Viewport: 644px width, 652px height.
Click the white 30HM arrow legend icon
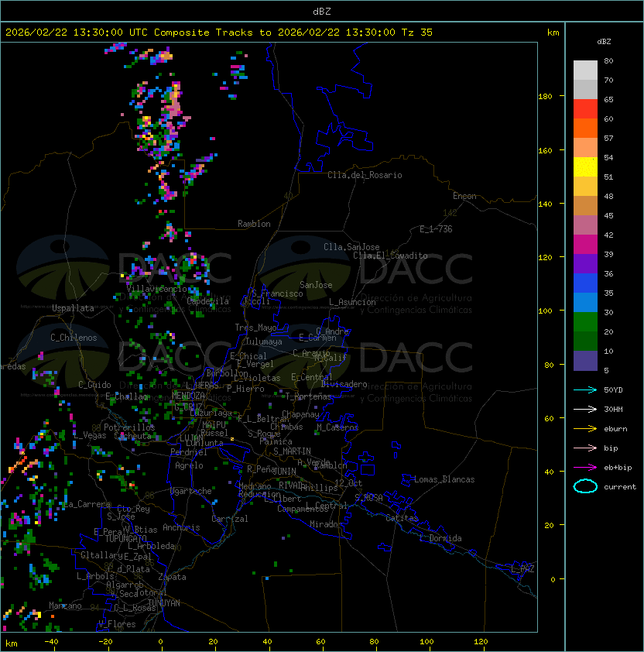[585, 409]
